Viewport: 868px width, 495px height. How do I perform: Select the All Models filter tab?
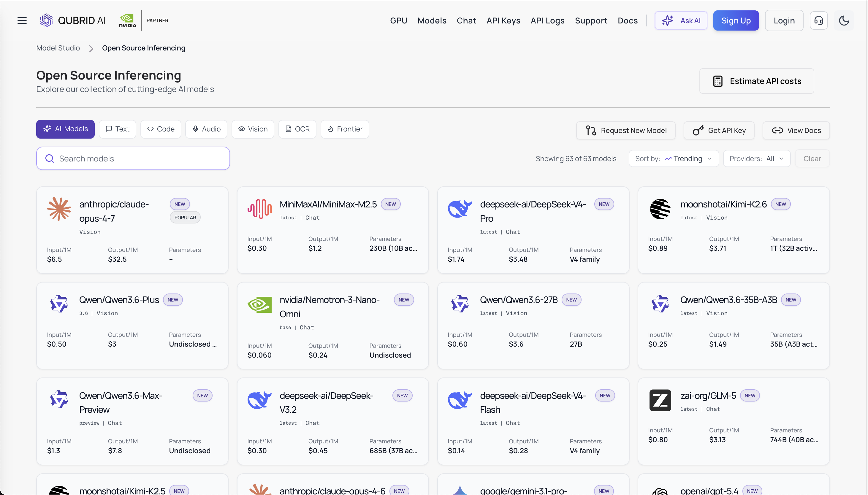65,129
